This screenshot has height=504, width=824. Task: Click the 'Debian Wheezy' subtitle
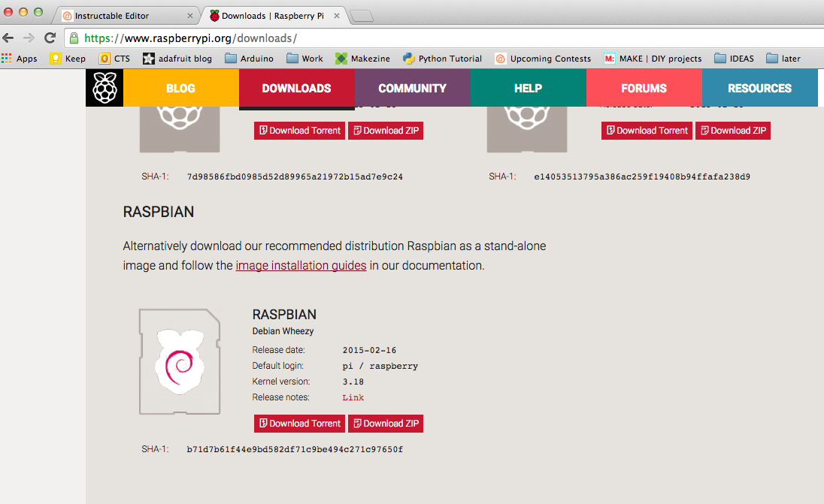point(283,331)
